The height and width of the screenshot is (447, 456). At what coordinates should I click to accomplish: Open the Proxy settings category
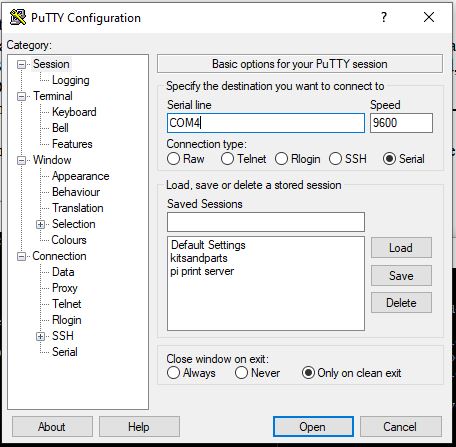pos(65,288)
